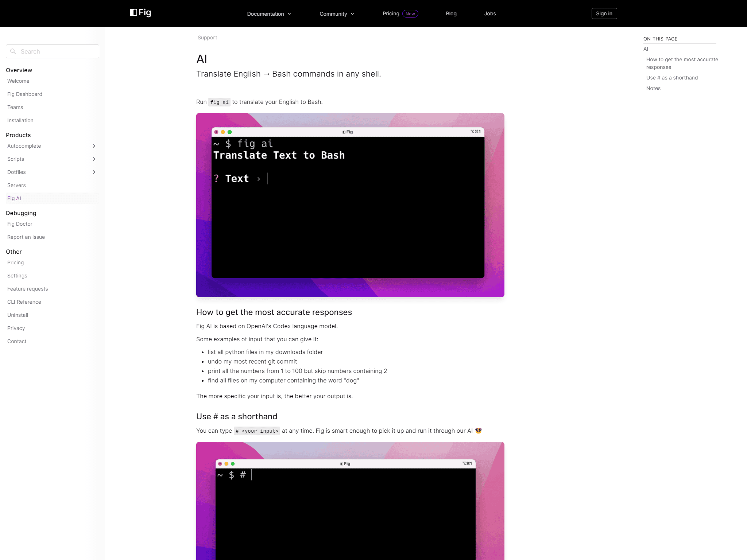This screenshot has width=747, height=560.
Task: Open the Community dropdown menu
Action: pyautogui.click(x=337, y=14)
